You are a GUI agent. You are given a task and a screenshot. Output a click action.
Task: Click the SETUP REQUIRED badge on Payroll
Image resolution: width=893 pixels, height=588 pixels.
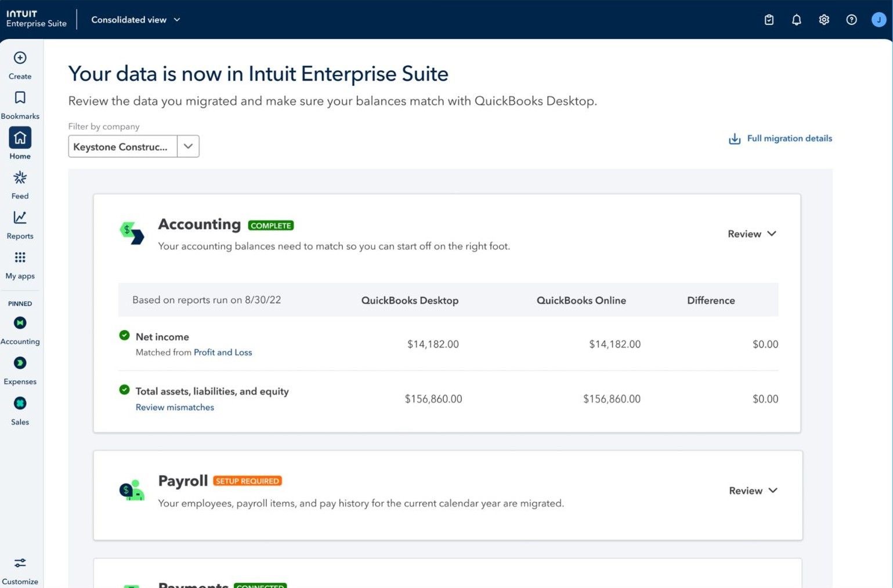click(247, 481)
